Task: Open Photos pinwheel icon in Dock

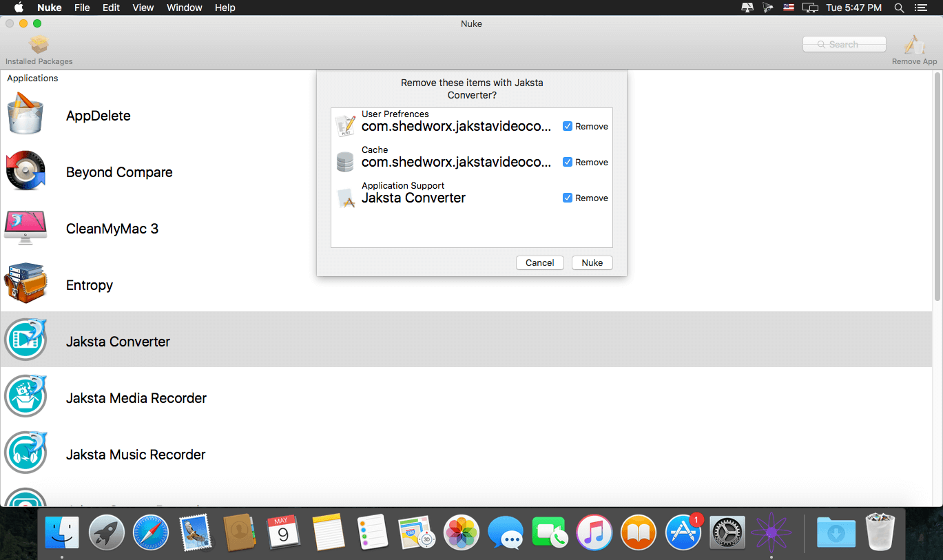Action: click(461, 532)
